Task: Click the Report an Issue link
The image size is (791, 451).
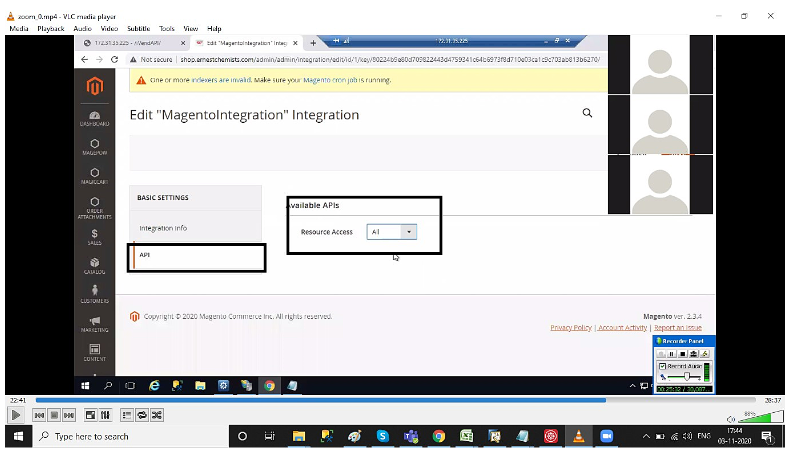Action: tap(678, 328)
